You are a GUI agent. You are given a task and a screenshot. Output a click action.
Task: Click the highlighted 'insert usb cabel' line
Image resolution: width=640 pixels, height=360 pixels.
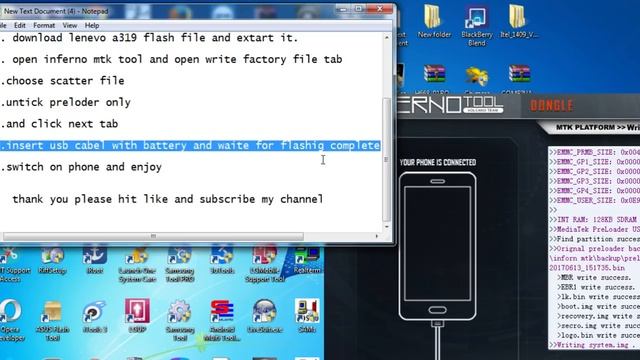coord(190,146)
